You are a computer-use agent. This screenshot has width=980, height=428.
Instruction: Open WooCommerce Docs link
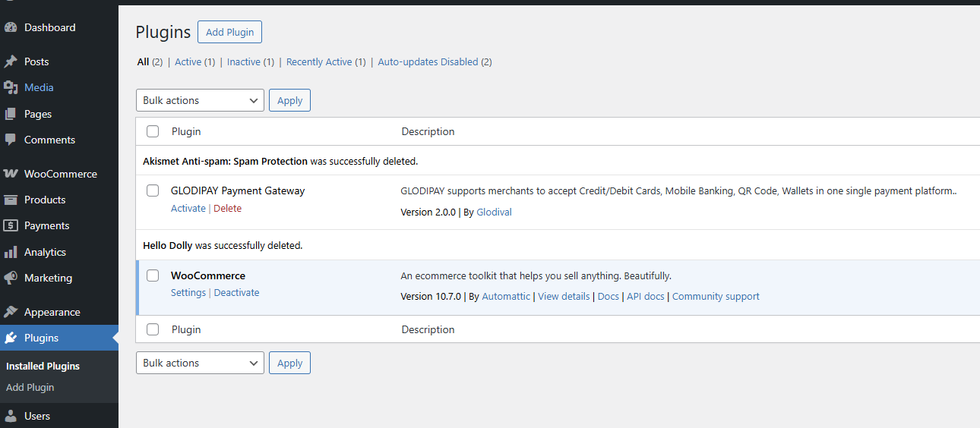coord(609,297)
